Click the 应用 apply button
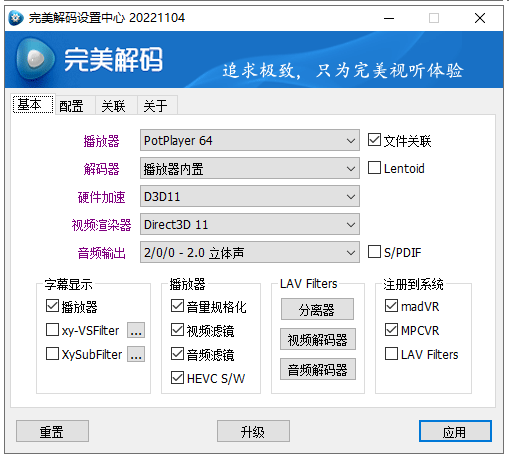This screenshot has width=509, height=459. tap(455, 431)
